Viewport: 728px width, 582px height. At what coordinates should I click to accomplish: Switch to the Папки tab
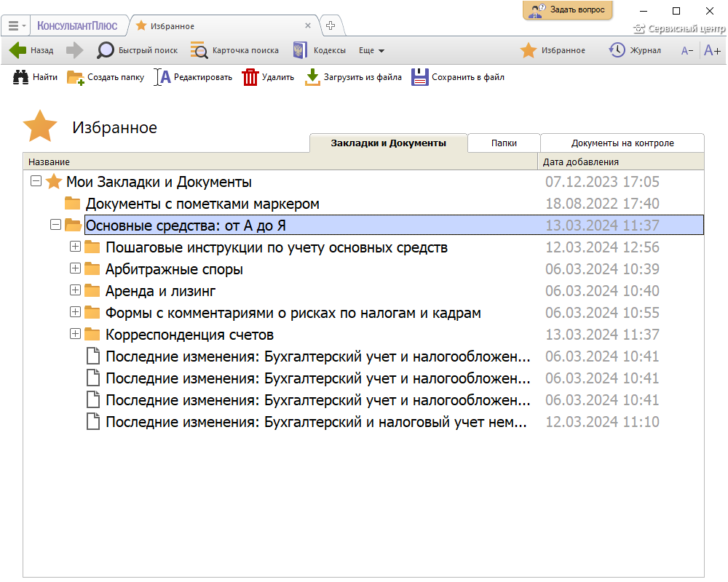click(x=504, y=143)
